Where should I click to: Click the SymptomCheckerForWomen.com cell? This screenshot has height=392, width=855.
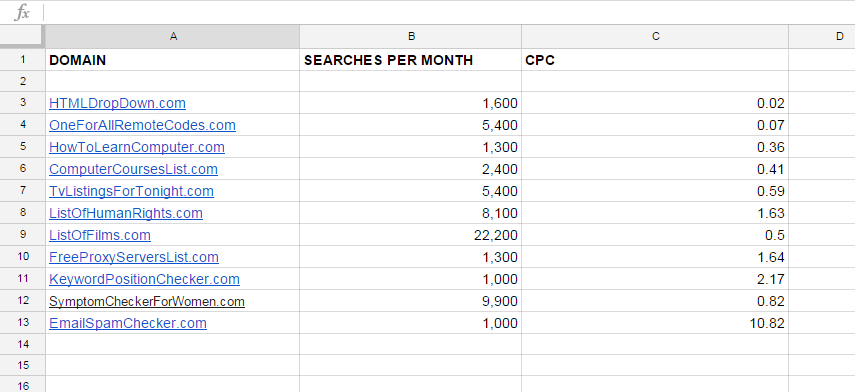click(172, 301)
